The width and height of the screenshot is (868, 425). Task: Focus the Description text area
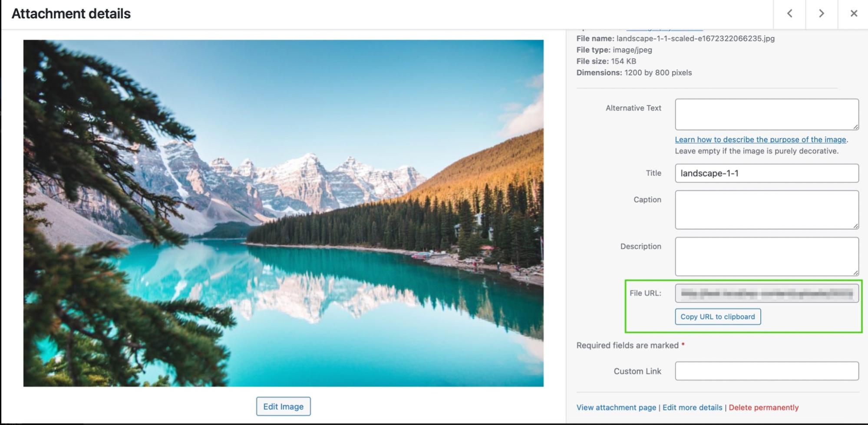767,257
